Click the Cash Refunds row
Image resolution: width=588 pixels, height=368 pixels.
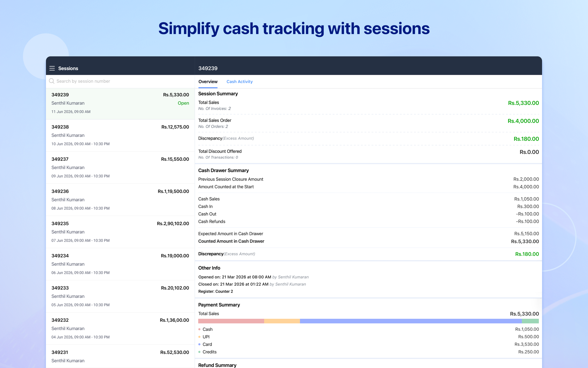pyautogui.click(x=368, y=221)
